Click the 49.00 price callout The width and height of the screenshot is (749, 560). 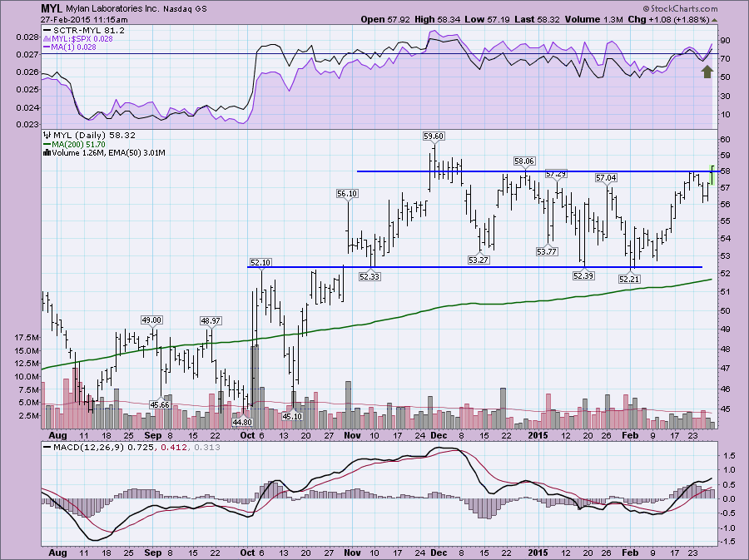(151, 320)
